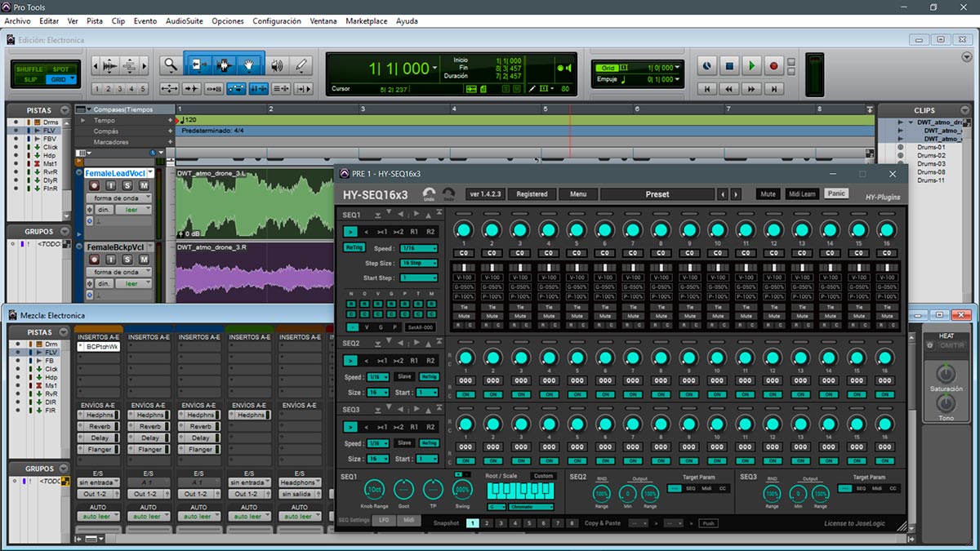Click the Redo arrow in HY-SEQ16x3
Image resolution: width=980 pixels, height=551 pixels.
[448, 193]
